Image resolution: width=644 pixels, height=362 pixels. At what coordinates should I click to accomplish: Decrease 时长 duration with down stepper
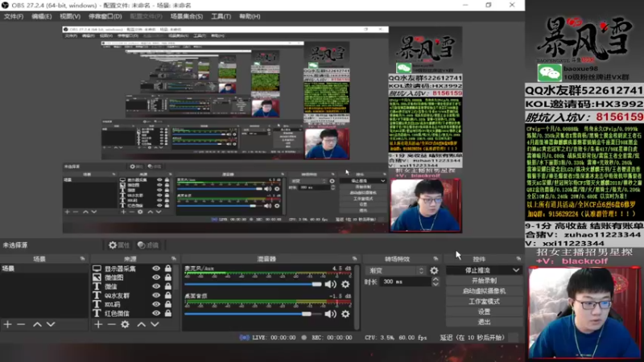point(436,284)
